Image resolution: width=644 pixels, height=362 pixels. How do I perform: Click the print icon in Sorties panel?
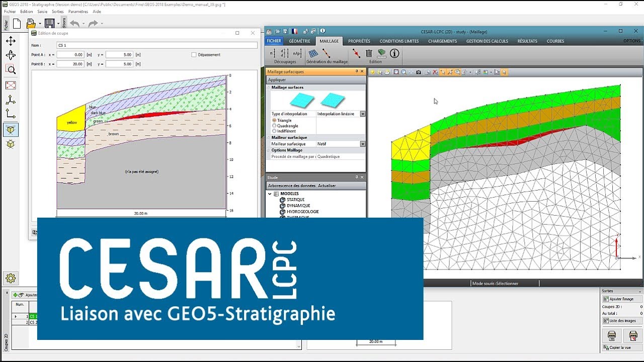tap(612, 335)
